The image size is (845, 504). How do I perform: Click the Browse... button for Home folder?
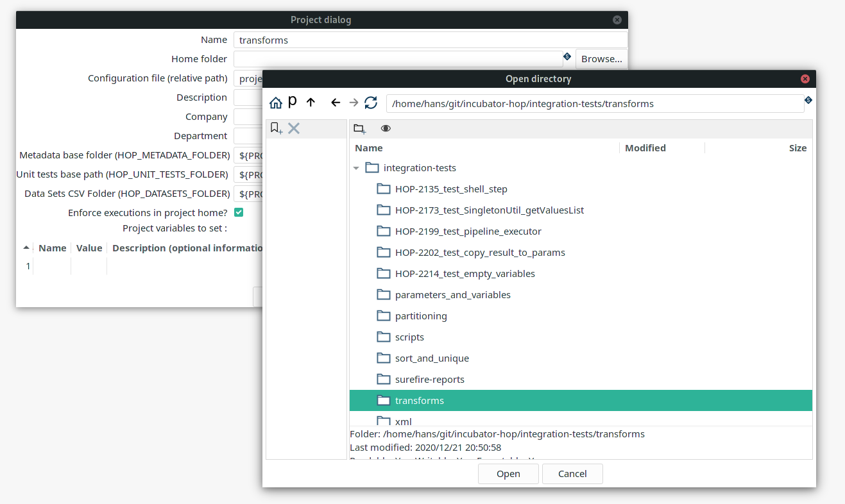[x=601, y=59]
